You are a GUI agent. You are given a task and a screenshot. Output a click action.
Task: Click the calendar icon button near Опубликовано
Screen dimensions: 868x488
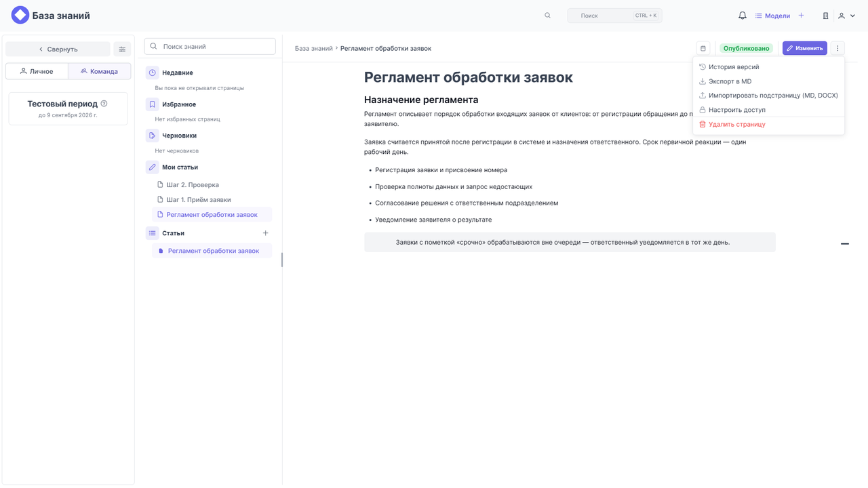703,48
